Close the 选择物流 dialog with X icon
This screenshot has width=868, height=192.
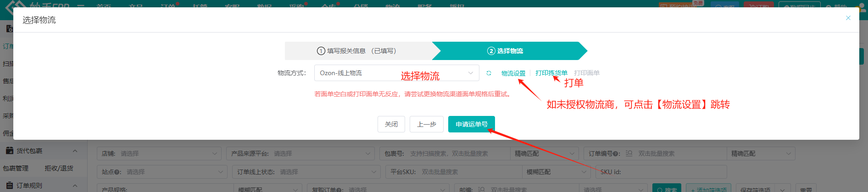pos(848,18)
